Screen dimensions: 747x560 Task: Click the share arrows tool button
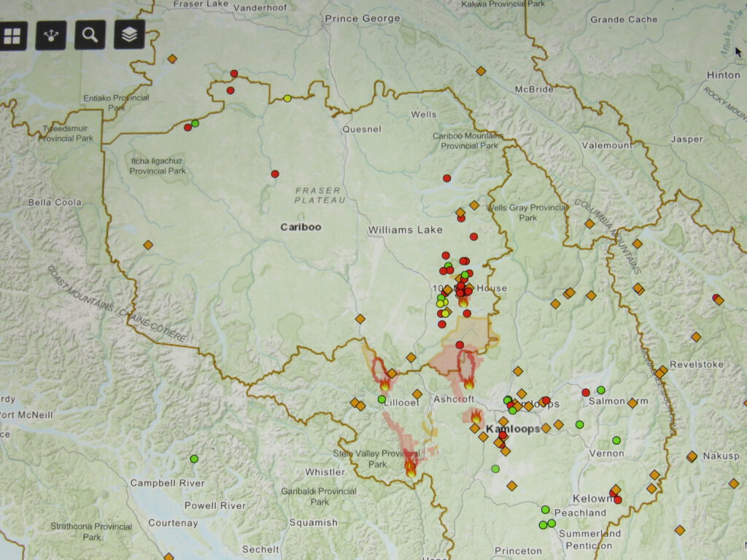pos(51,35)
